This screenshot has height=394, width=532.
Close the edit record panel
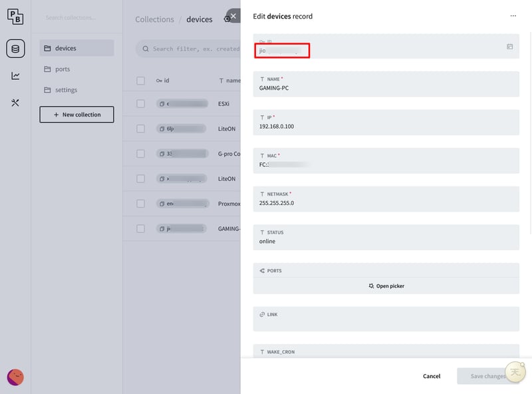233,16
